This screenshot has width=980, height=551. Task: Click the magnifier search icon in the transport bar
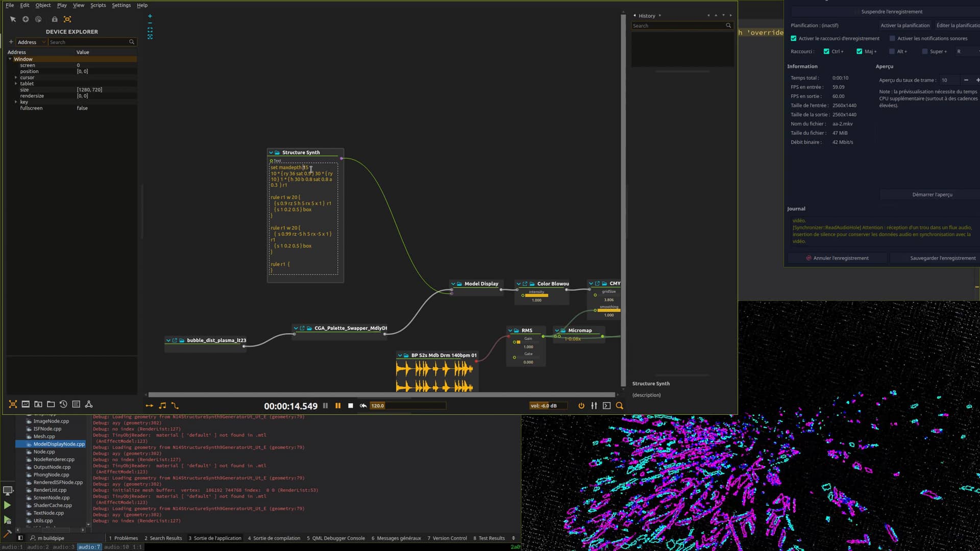tap(619, 406)
